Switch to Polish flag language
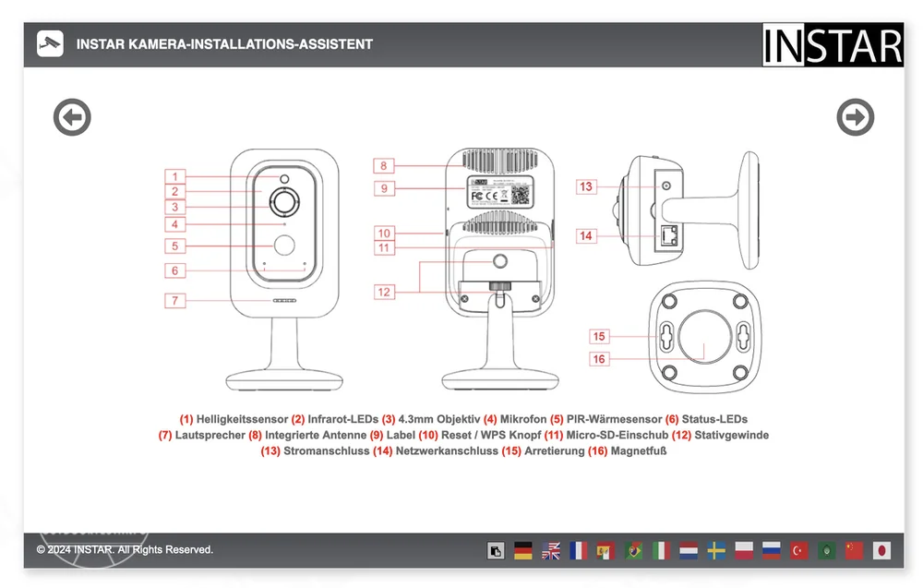This screenshot has width=923, height=588. click(x=744, y=551)
